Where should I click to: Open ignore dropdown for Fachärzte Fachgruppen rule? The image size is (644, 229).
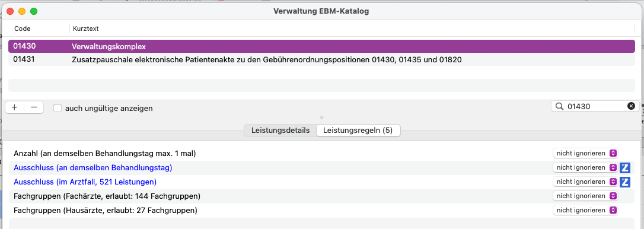(585, 196)
